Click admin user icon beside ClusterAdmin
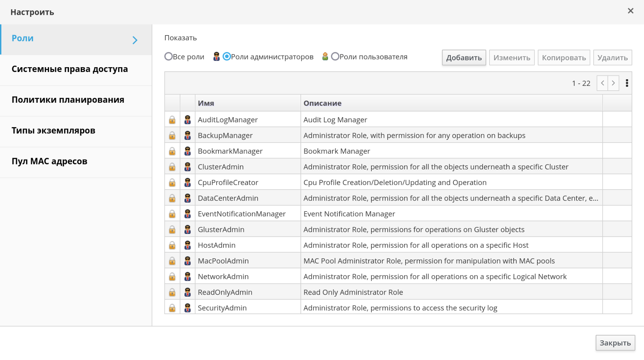This screenshot has width=644, height=360. tap(187, 167)
